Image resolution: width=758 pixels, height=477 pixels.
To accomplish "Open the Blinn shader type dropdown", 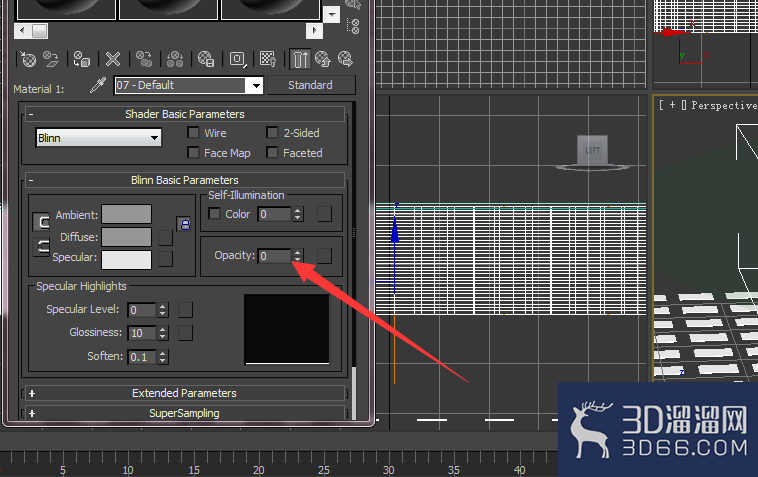I will 99,138.
